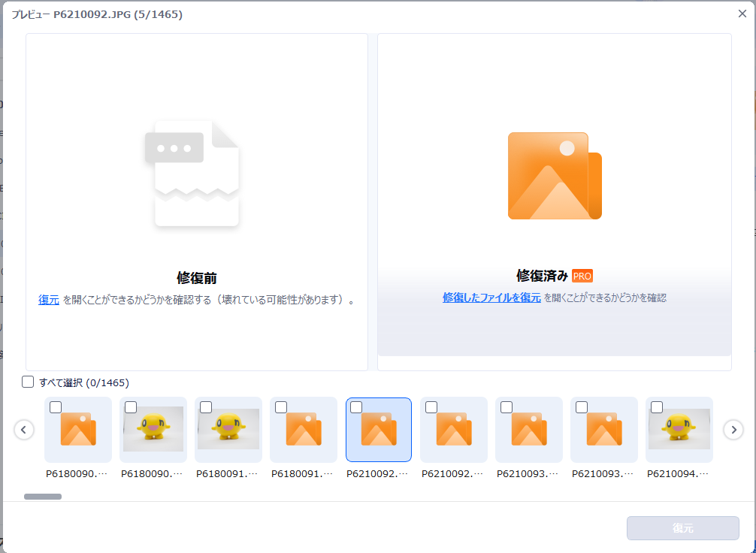756x553 pixels.
Task: Click the orange placeholder icon on the P6210092 thumbnail
Action: pos(378,429)
